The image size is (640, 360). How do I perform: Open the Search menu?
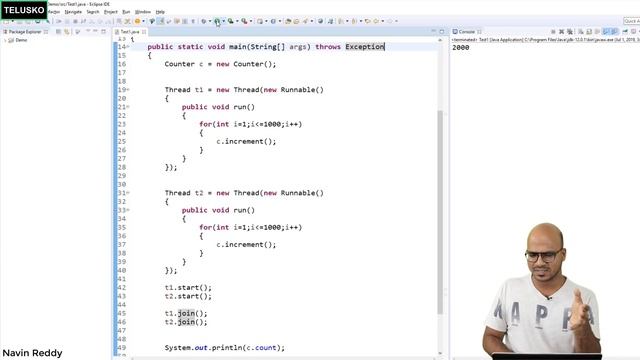(x=93, y=12)
